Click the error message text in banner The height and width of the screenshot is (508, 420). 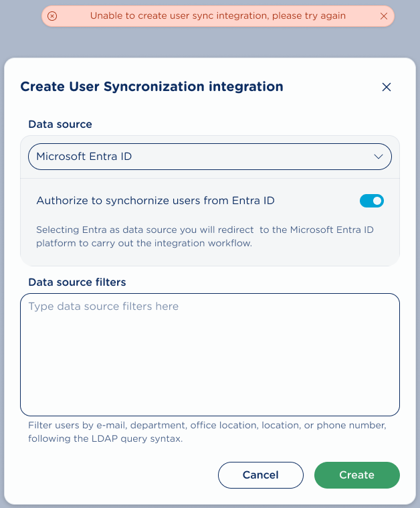[218, 15]
